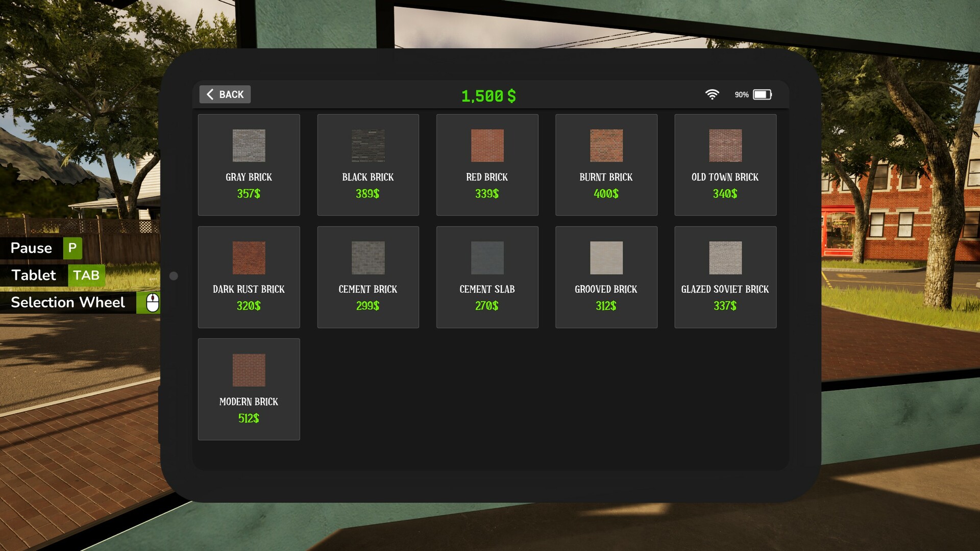The width and height of the screenshot is (980, 551).
Task: Click the 512$ price under Modern Brick
Action: tap(249, 418)
